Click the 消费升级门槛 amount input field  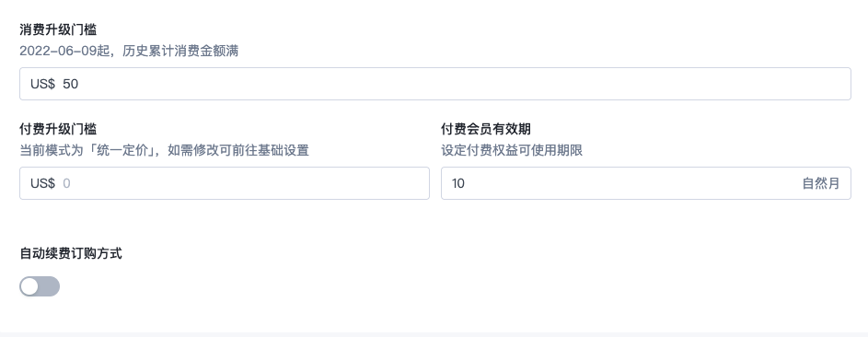click(x=435, y=84)
